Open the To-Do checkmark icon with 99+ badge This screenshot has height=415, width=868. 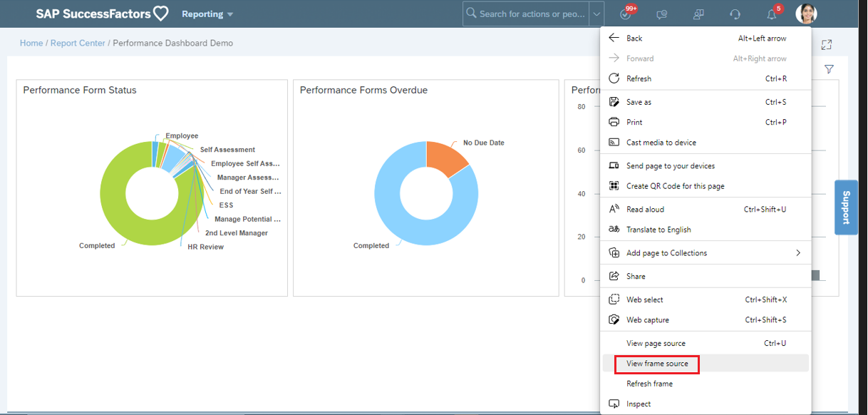(627, 13)
